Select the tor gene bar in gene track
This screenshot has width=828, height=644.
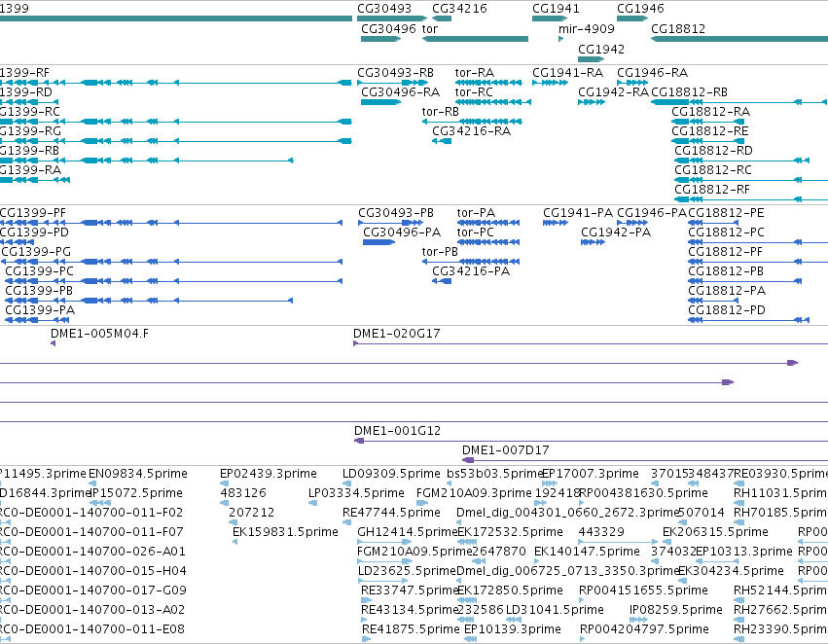(x=475, y=39)
